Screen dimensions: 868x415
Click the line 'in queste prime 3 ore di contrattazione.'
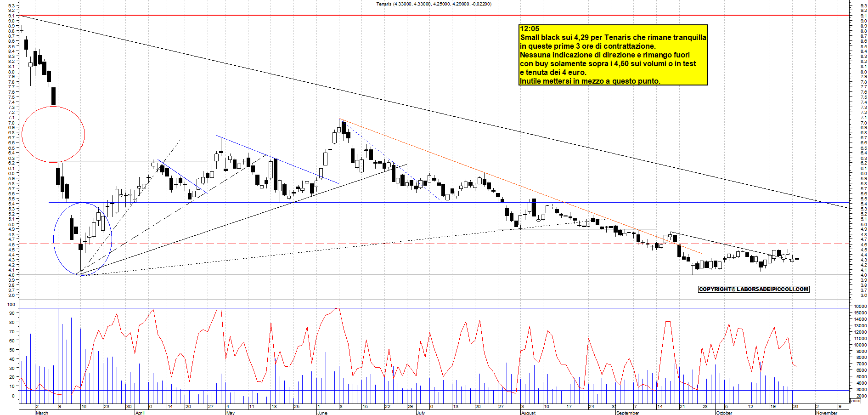(588, 46)
